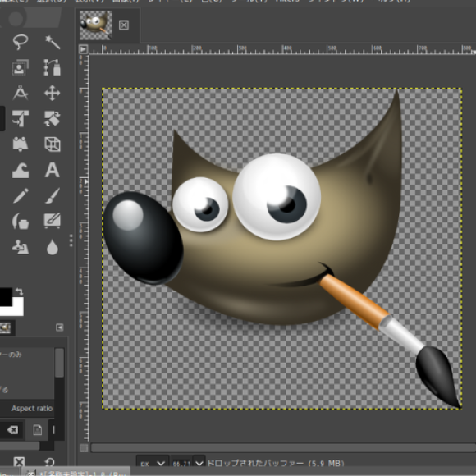Reset tool options to defaults
This screenshot has width=476, height=476.
point(49,462)
